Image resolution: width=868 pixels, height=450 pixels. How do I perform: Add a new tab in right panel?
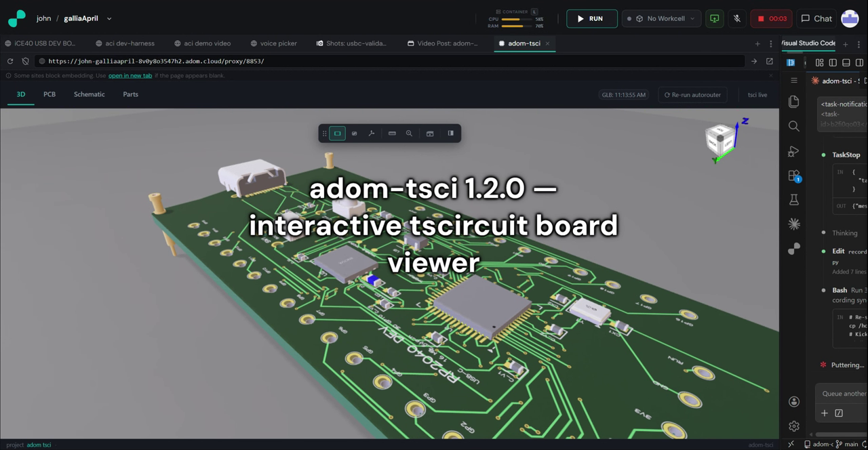click(x=845, y=44)
